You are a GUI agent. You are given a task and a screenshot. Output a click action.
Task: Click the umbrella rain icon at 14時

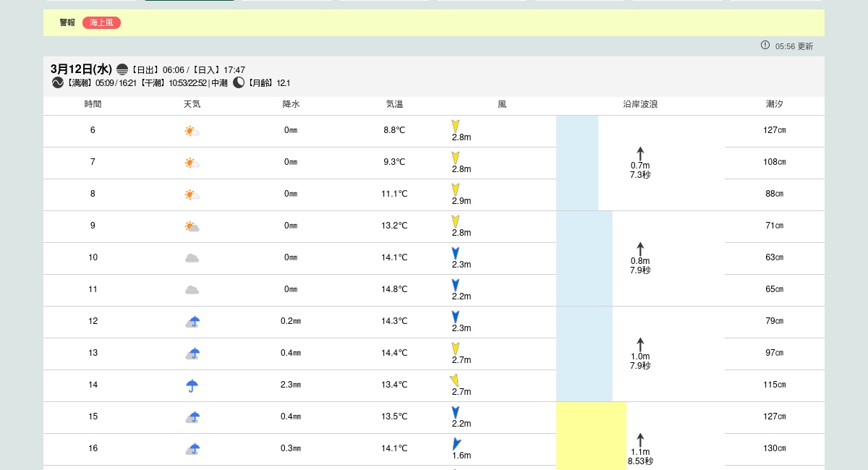[192, 385]
